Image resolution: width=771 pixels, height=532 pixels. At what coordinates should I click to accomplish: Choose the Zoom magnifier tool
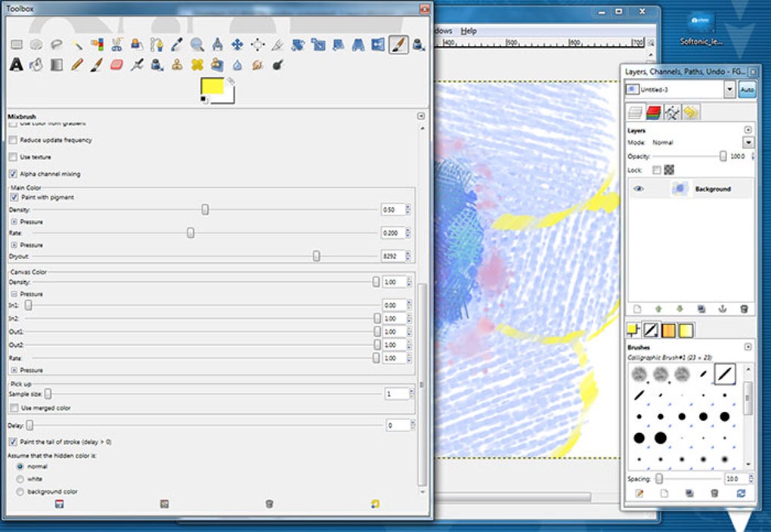point(197,45)
